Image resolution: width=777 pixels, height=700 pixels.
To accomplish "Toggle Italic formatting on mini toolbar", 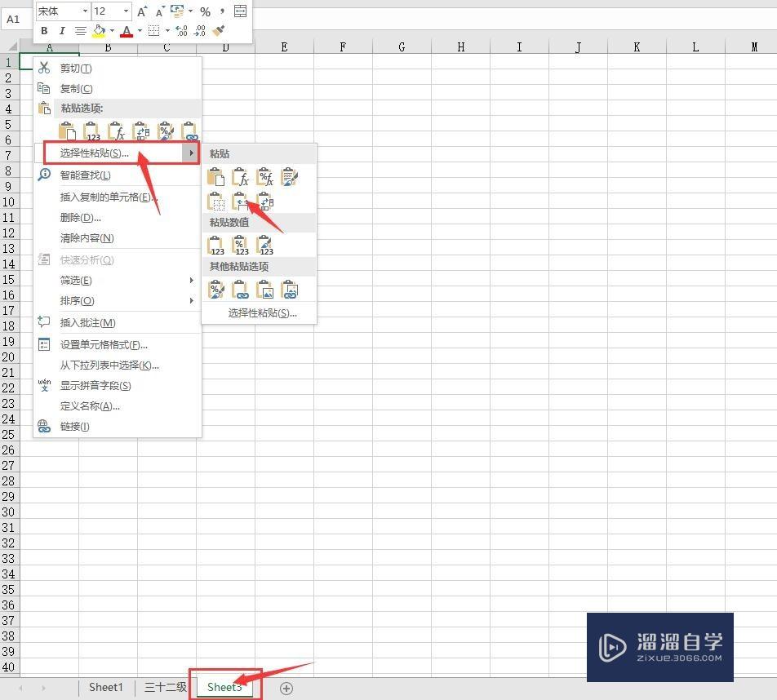I will pyautogui.click(x=61, y=31).
